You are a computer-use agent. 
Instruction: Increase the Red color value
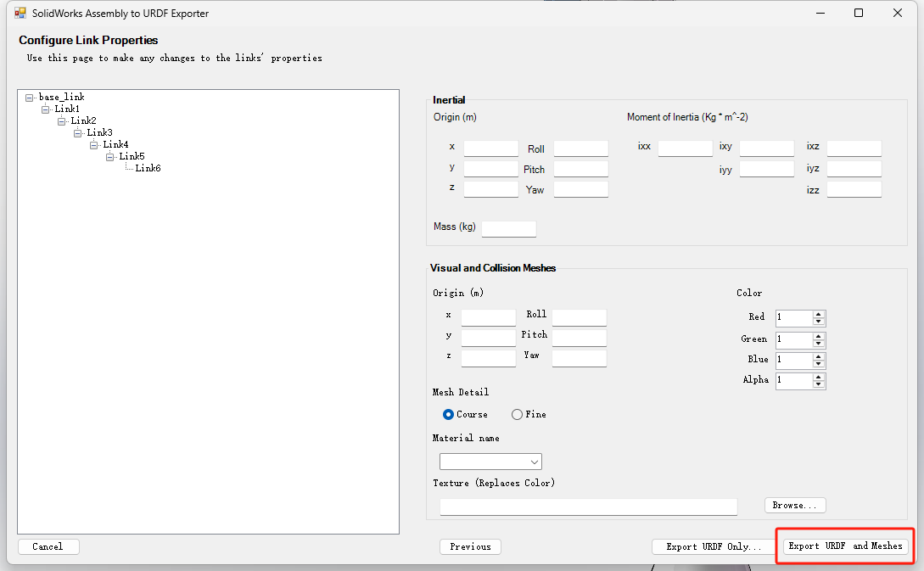click(x=819, y=315)
